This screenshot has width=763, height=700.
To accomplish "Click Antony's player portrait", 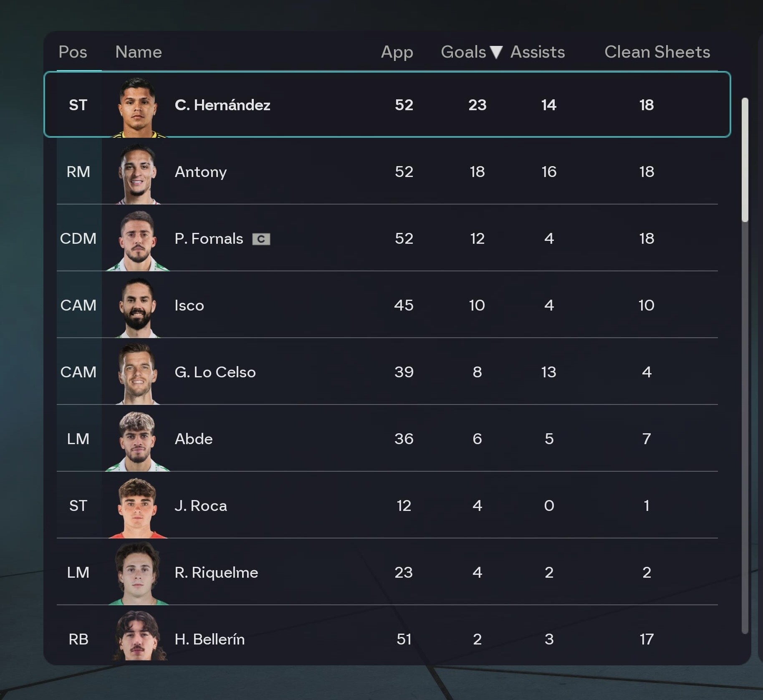I will 138,174.
